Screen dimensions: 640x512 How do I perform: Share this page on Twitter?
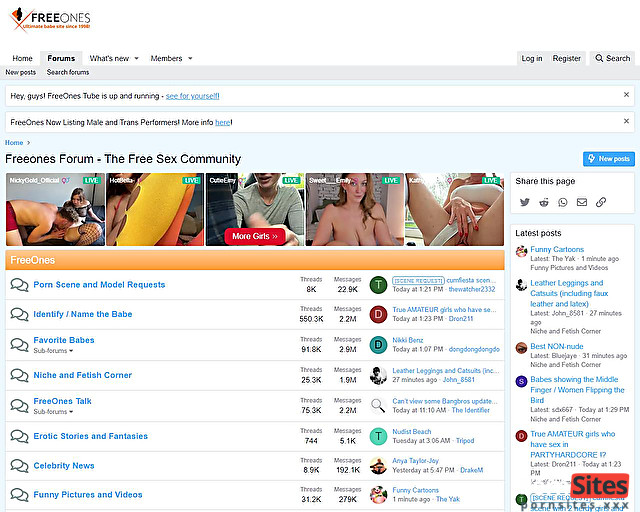(x=524, y=202)
